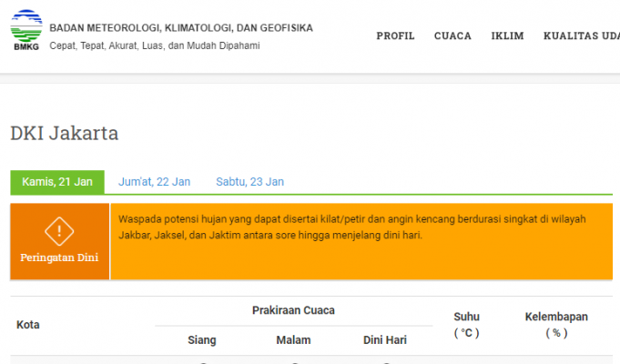Click the Dini Hari column header
Viewport: 620px width, 364px height.
[385, 340]
